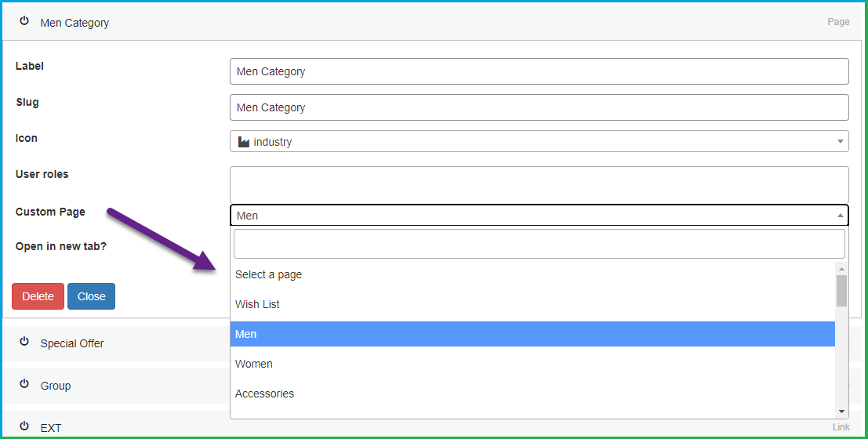Screen dimensions: 868x439
Task: Click the industry factory icon
Action: pos(243,142)
